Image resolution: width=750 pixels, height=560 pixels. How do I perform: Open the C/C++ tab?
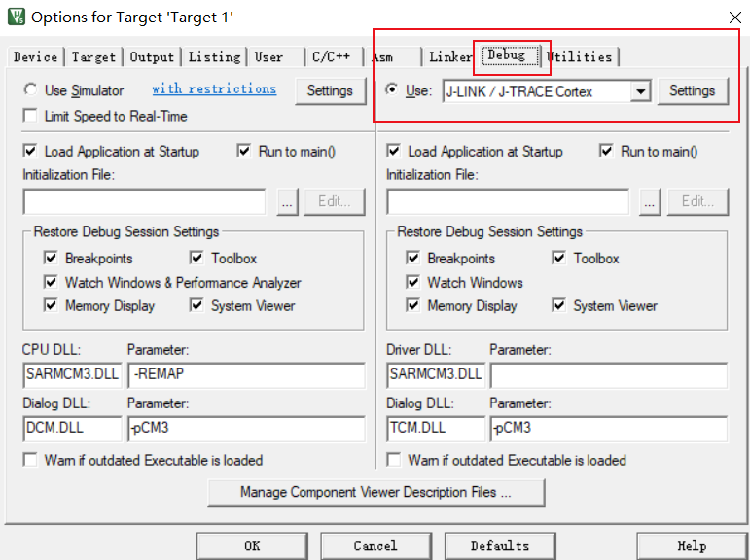(331, 57)
